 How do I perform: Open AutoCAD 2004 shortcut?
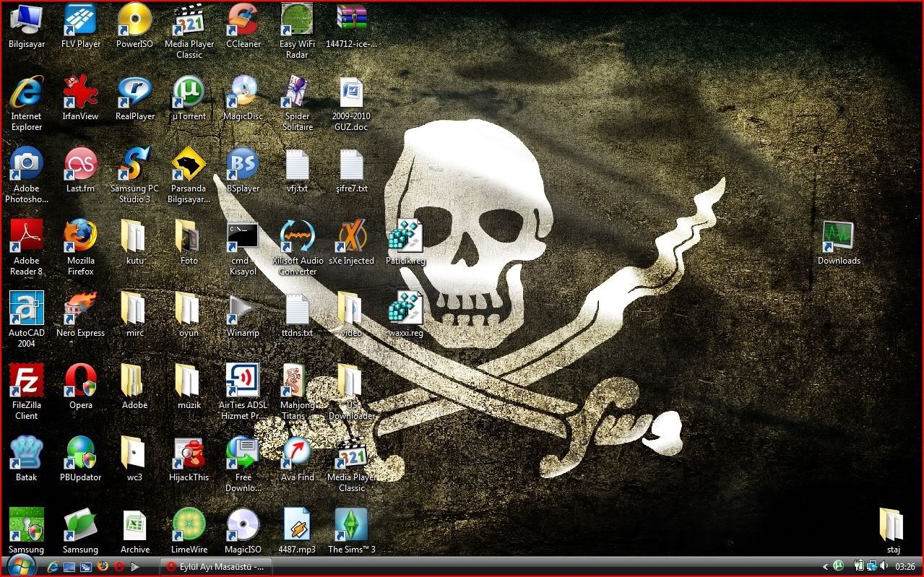pos(27,320)
